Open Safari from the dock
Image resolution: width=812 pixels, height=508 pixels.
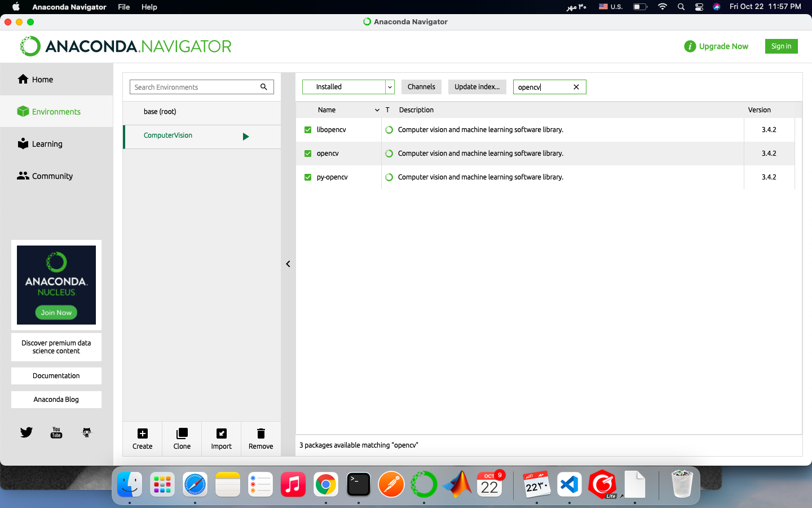click(x=195, y=484)
